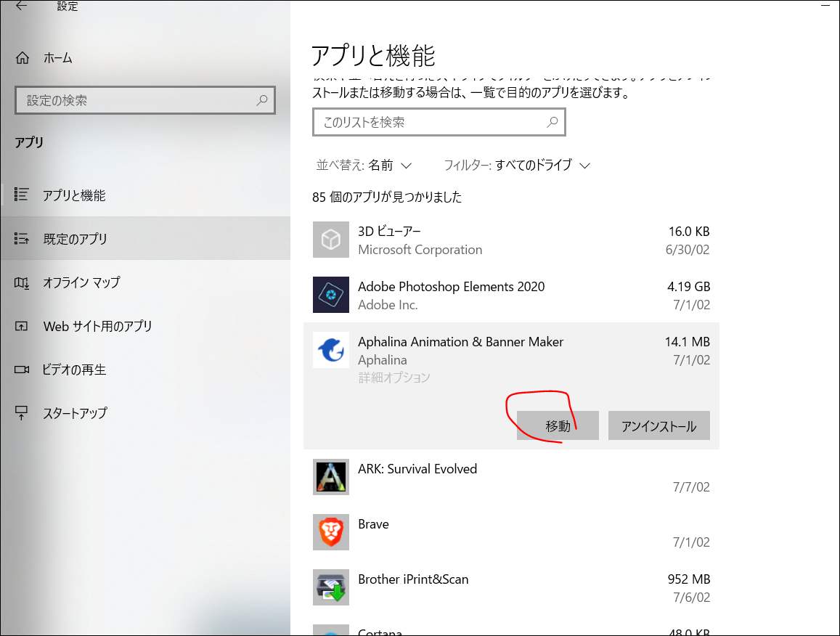Click the Brave lion icon

click(x=331, y=532)
